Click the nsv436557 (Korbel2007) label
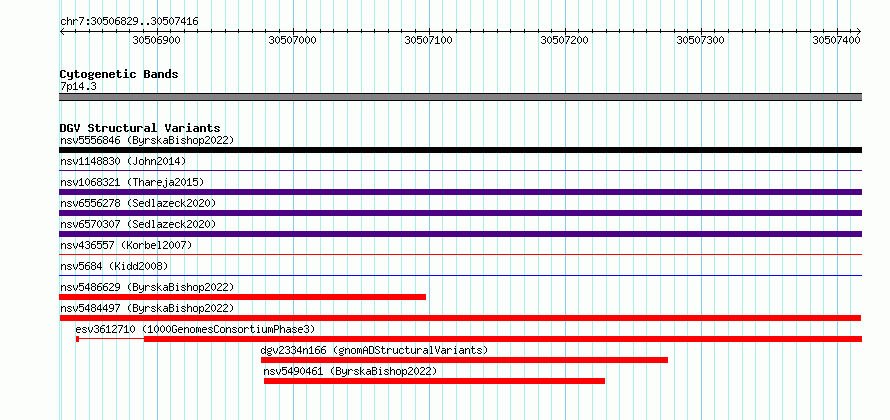 click(126, 245)
